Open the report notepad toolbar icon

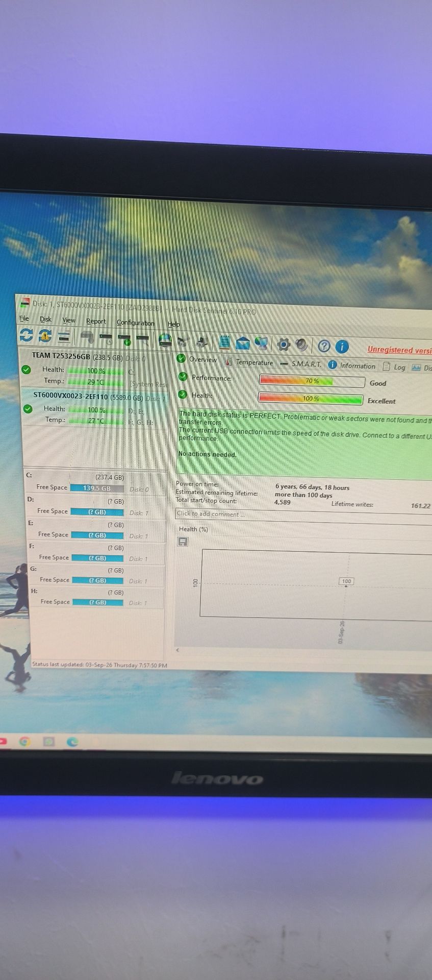click(x=224, y=342)
